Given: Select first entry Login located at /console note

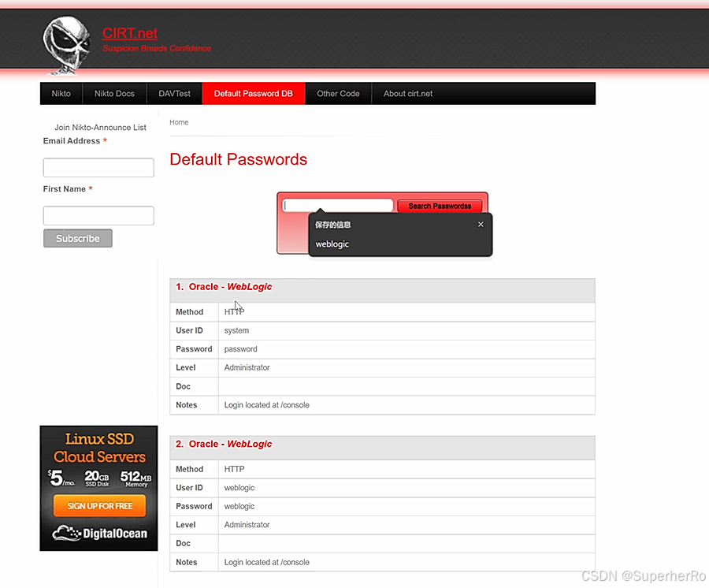Looking at the screenshot, I should coord(267,405).
